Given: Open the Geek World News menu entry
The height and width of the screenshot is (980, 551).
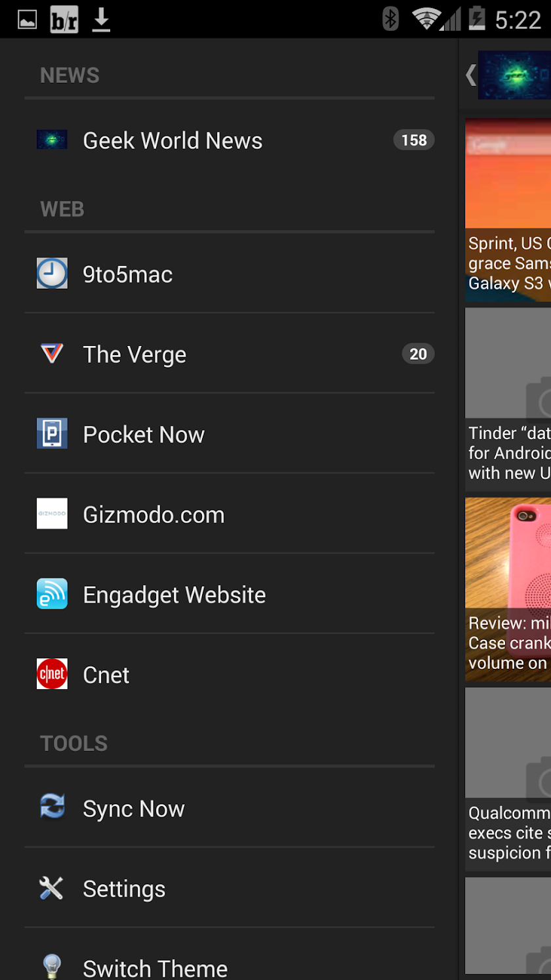Looking at the screenshot, I should pos(230,140).
